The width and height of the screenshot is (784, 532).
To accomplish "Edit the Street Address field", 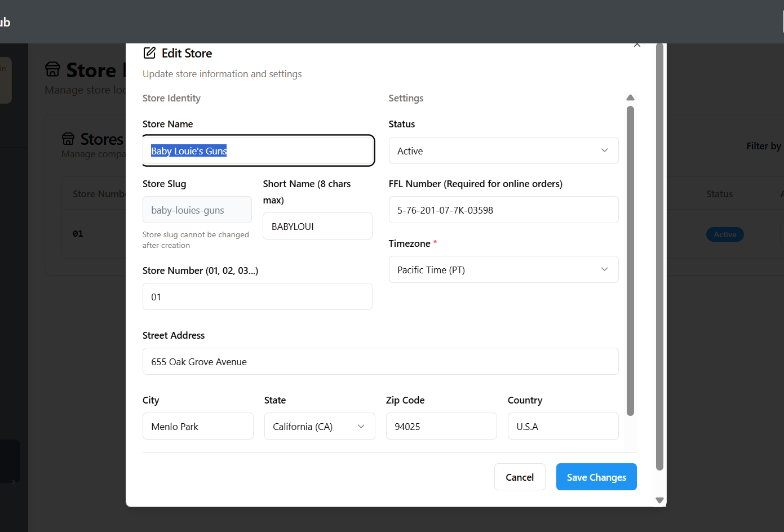I will (380, 361).
